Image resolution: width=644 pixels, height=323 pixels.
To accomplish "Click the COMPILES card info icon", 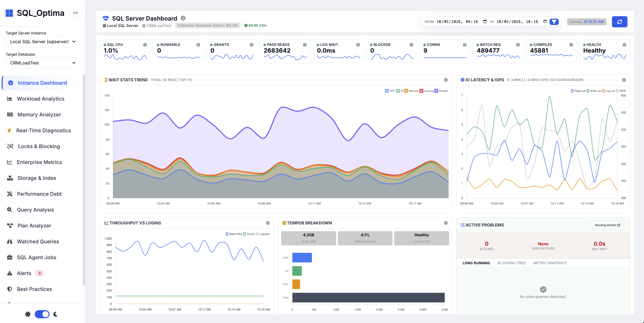I will [571, 45].
